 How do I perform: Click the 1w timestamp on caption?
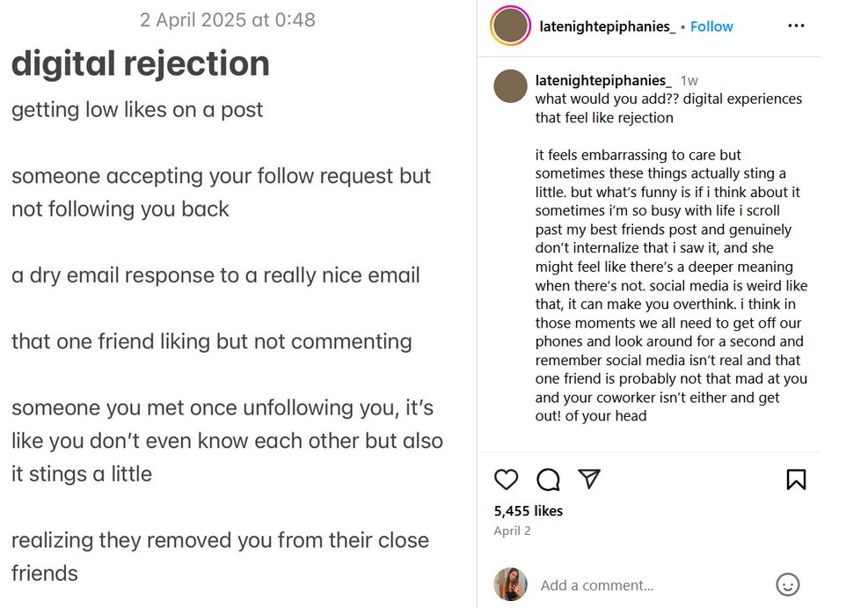[x=689, y=80]
